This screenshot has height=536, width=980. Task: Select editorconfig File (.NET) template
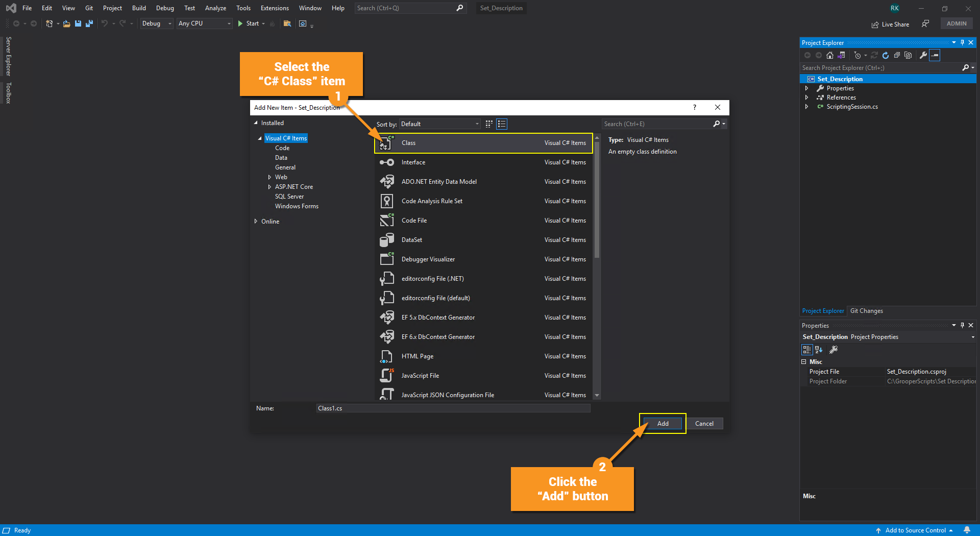click(x=484, y=279)
